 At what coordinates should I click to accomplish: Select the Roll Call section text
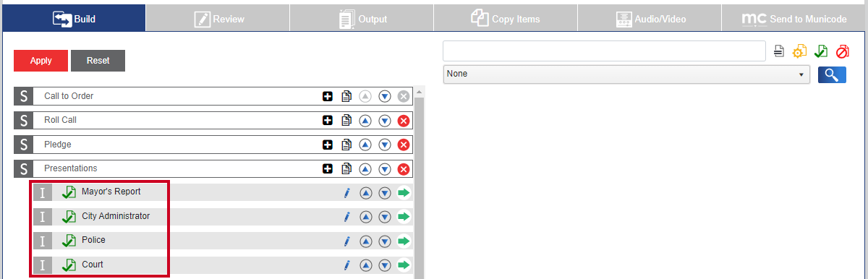pos(60,120)
